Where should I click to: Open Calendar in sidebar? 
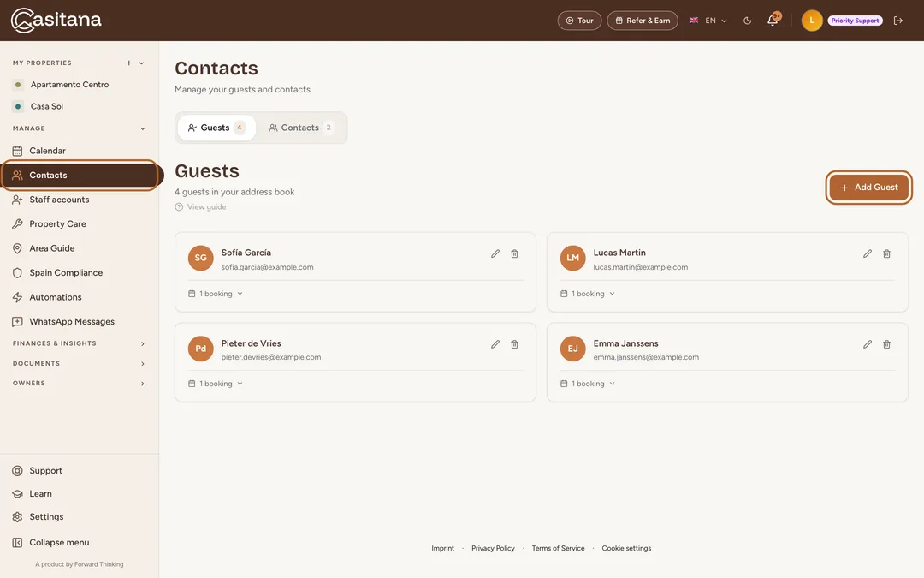[x=79, y=151]
